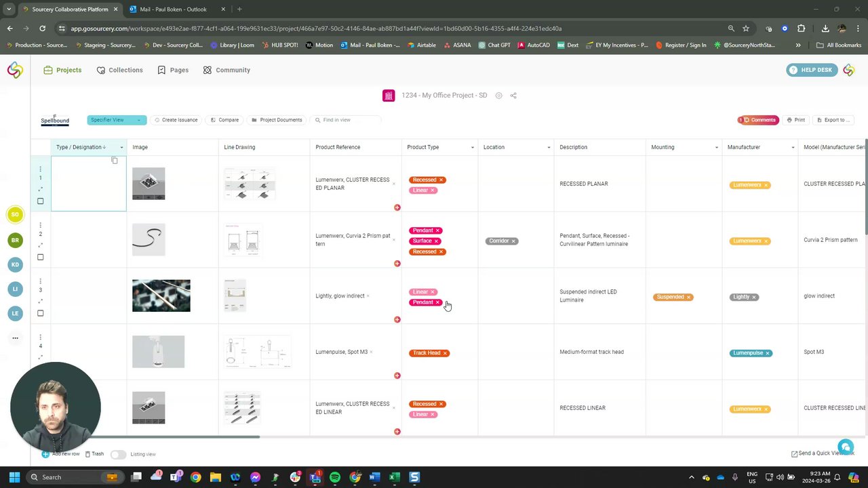868x488 pixels.
Task: Go to the Collections tab
Action: point(120,70)
